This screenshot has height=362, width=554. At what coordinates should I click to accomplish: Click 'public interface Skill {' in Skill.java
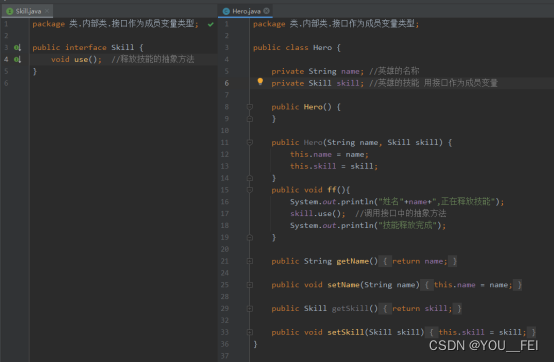pyautogui.click(x=88, y=47)
